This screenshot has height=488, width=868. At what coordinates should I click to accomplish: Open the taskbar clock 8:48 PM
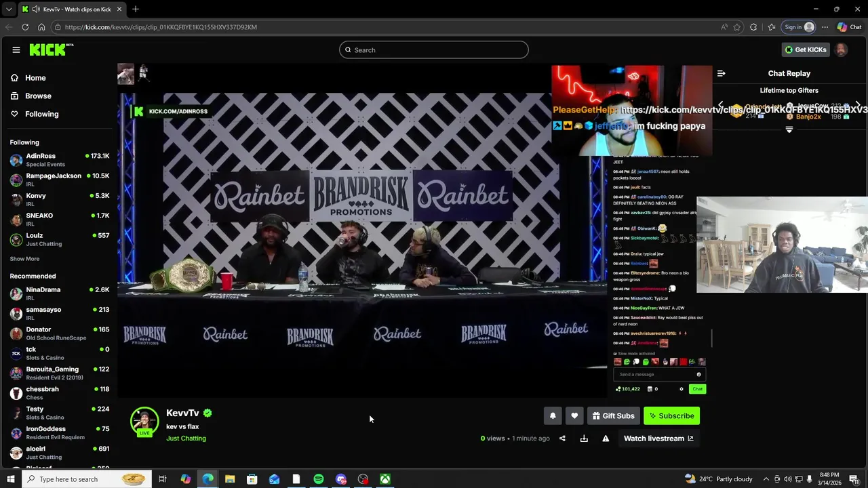(x=829, y=479)
